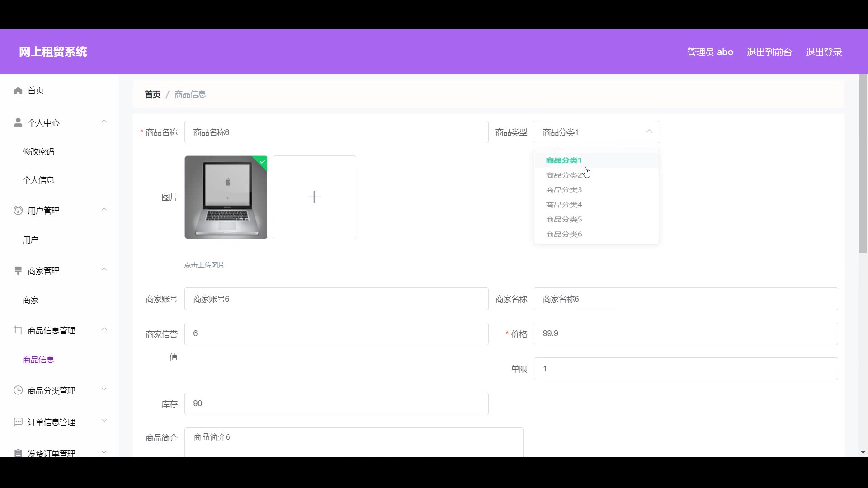Expand the 商品分类管理 menu chevron
The height and width of the screenshot is (488, 868).
104,389
